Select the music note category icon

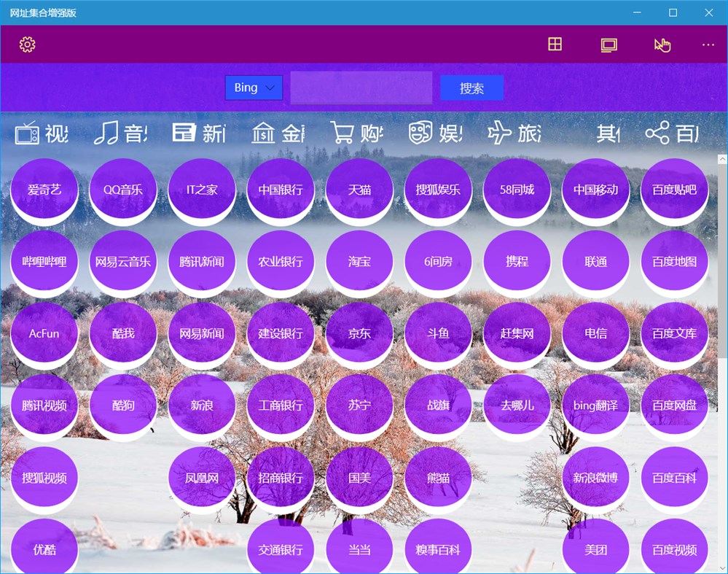(x=106, y=133)
